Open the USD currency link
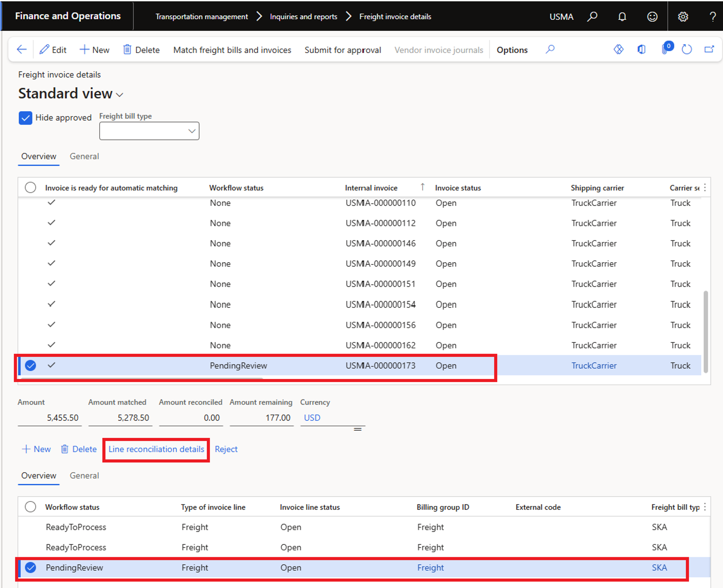 click(312, 418)
